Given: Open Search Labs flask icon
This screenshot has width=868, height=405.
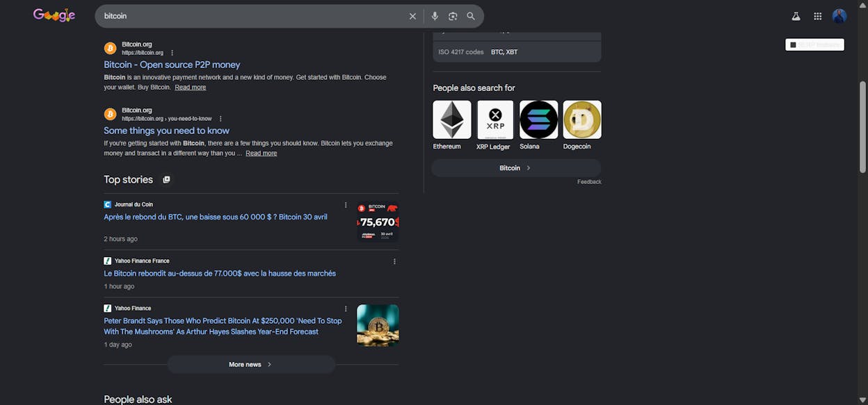Looking at the screenshot, I should [x=796, y=16].
